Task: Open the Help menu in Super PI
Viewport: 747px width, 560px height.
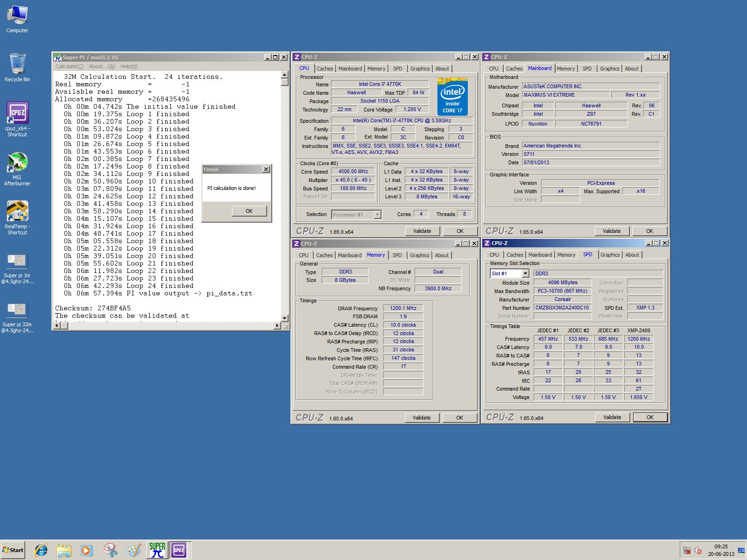Action: 129,66
